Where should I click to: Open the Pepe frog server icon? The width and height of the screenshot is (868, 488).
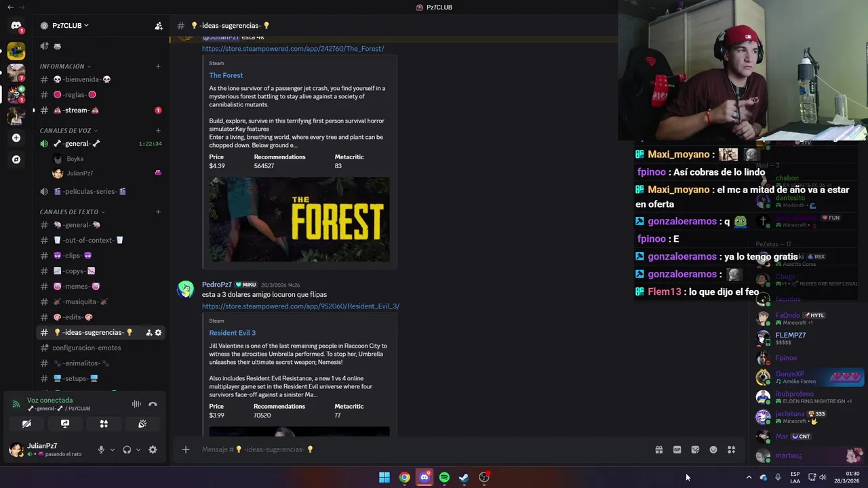[16, 50]
